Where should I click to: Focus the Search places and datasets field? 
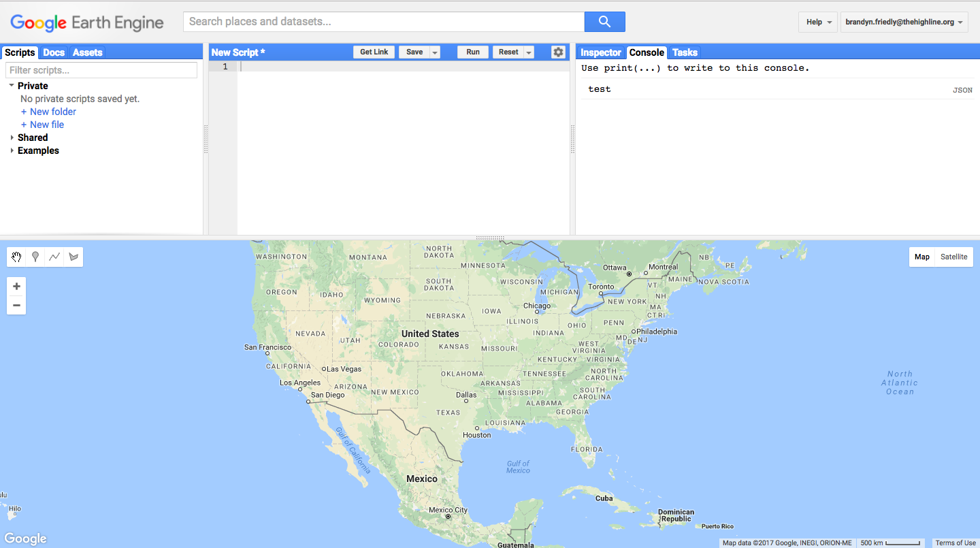click(384, 22)
